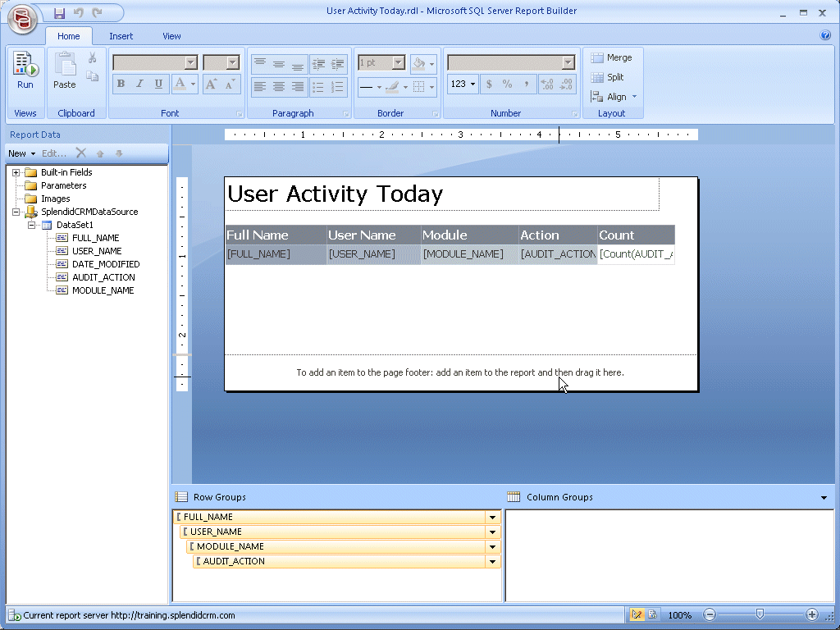840x630 pixels.
Task: Open the FULL_NAME row group dropdown arrow
Action: 492,518
